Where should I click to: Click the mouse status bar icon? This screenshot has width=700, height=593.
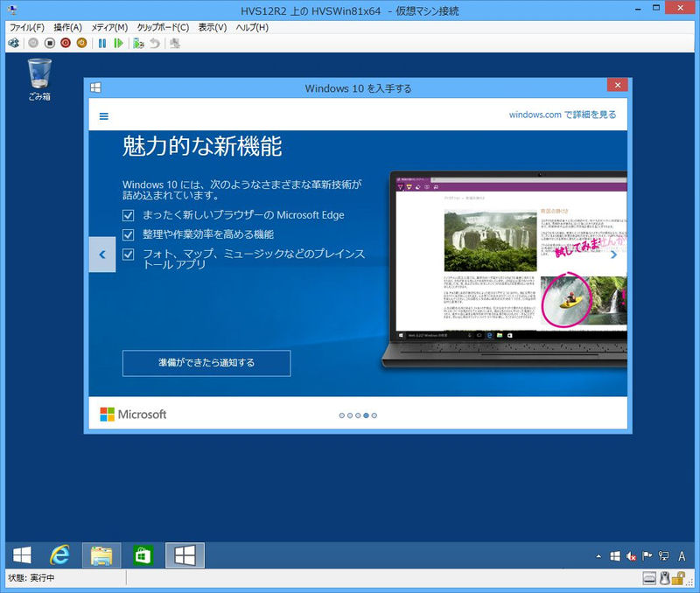click(x=665, y=579)
